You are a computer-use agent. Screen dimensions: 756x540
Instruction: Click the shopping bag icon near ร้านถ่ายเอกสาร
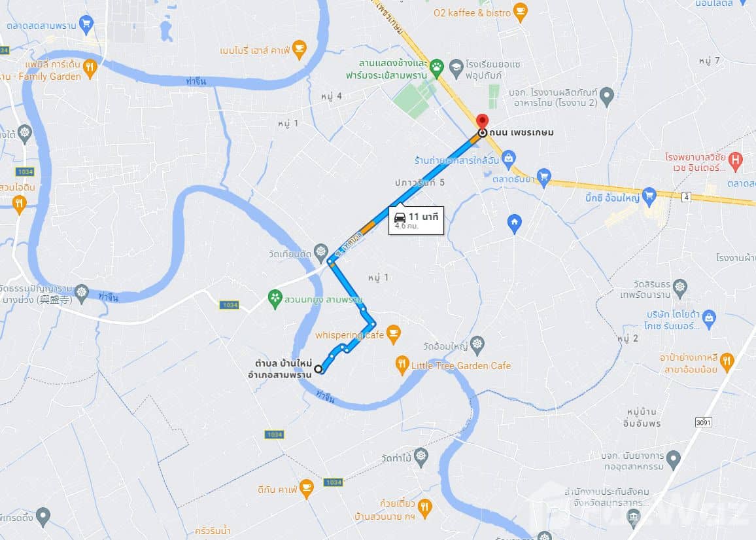508,160
